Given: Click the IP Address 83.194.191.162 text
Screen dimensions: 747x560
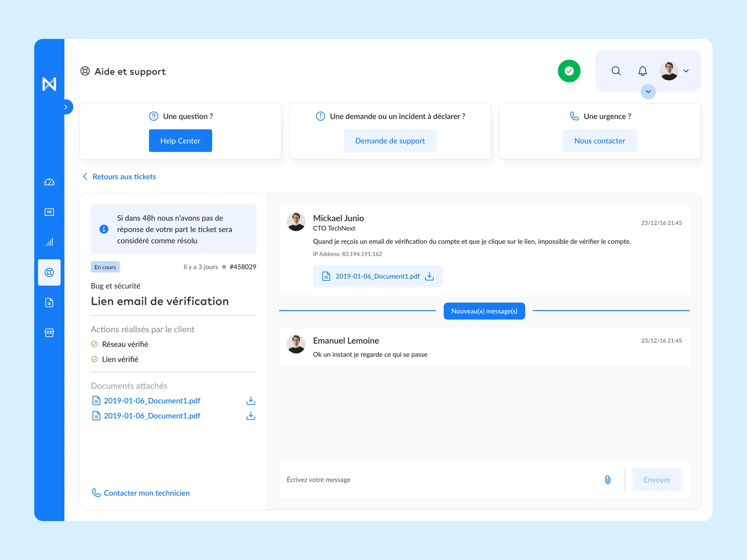Looking at the screenshot, I should click(x=347, y=254).
